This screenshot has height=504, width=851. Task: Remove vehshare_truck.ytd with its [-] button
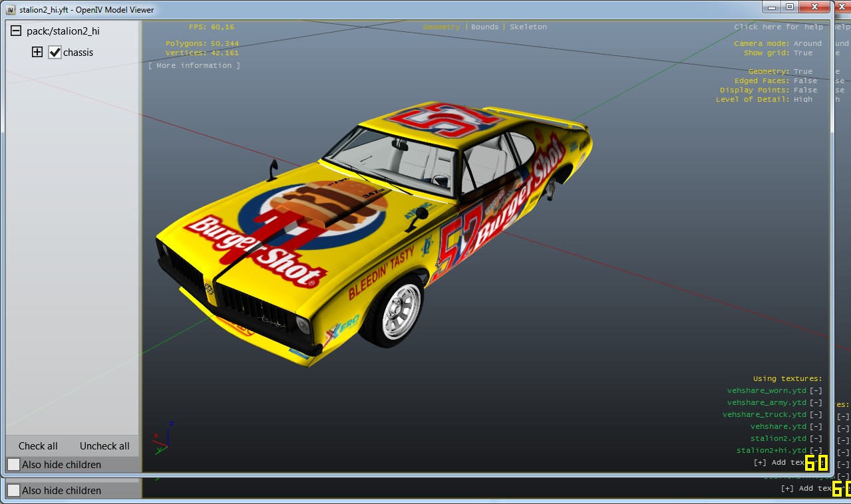click(x=816, y=414)
